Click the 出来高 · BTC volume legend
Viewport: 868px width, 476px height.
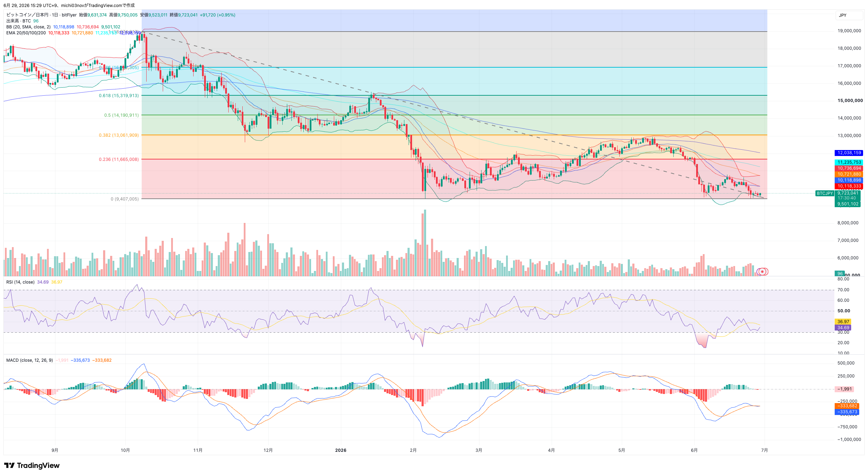(x=19, y=21)
